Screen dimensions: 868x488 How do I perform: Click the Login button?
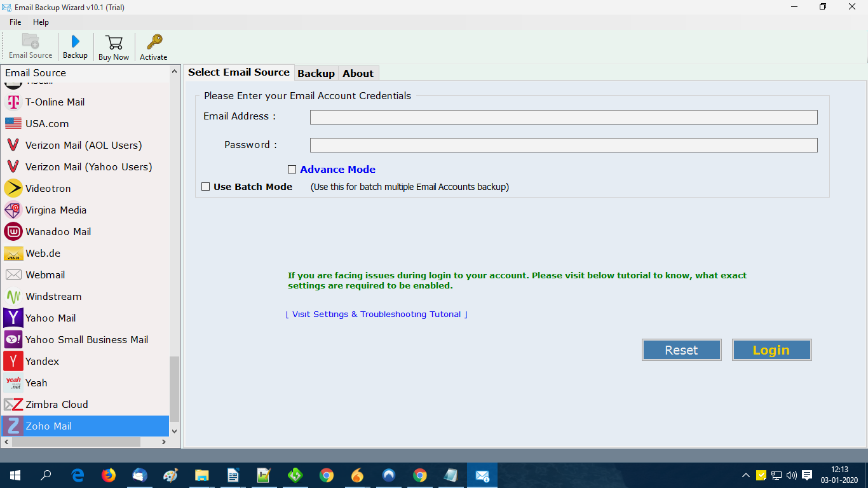[x=771, y=350]
